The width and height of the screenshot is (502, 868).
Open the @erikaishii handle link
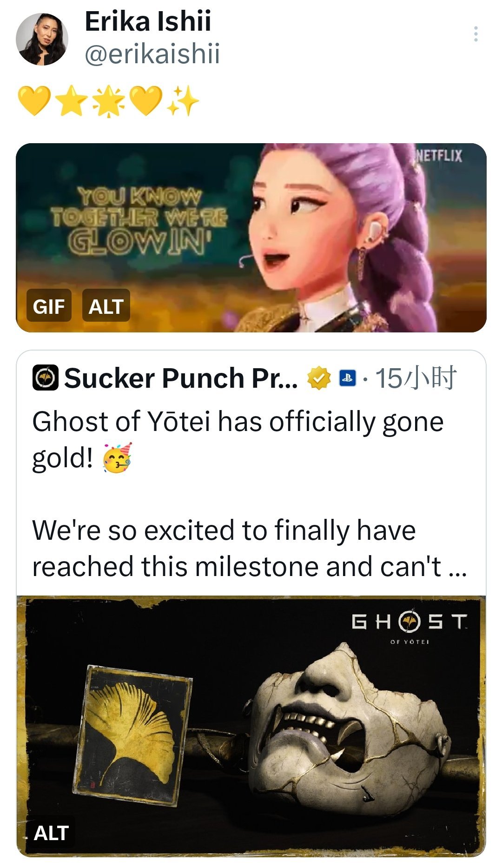[x=152, y=53]
